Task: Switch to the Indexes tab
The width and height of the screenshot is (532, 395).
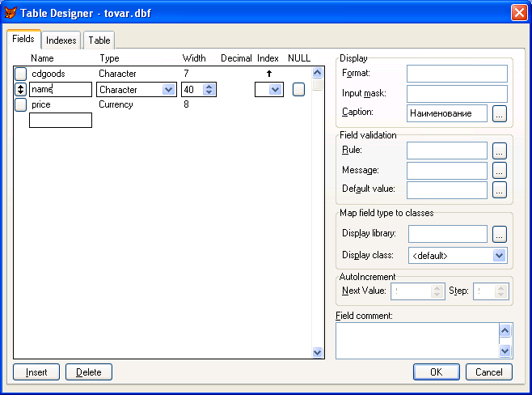Action: pyautogui.click(x=61, y=40)
